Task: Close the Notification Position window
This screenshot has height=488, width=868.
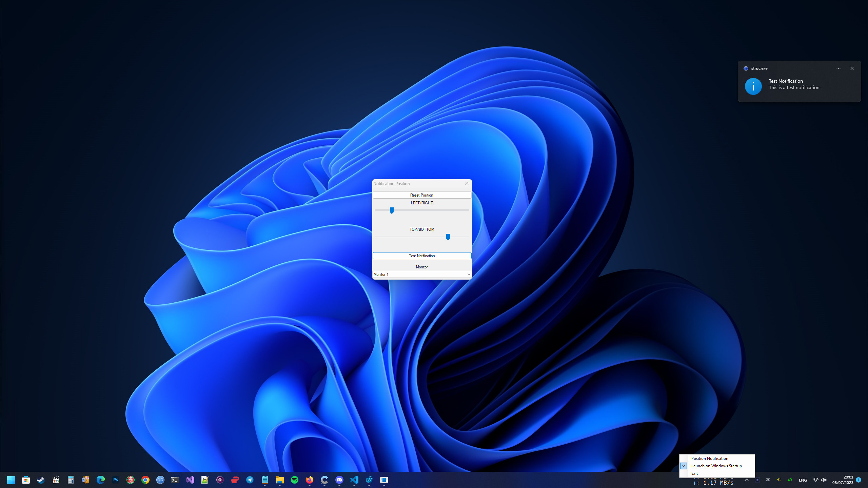Action: pos(467,183)
